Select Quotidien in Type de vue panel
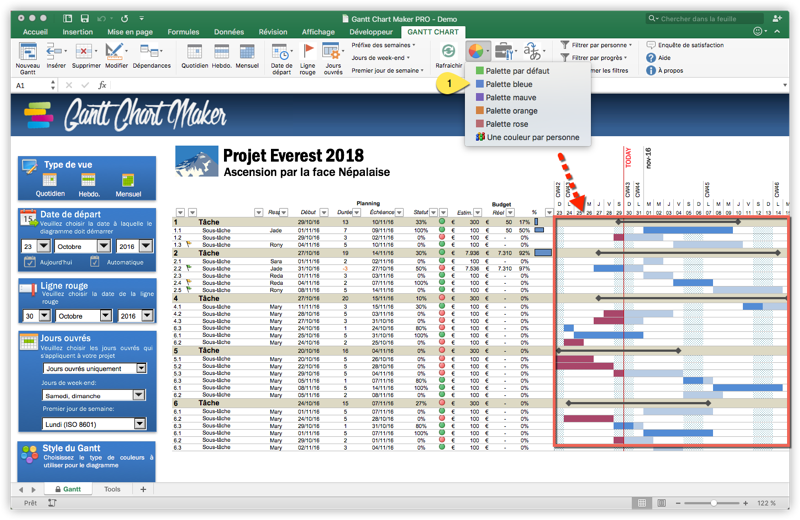The width and height of the screenshot is (800, 520). 50,185
